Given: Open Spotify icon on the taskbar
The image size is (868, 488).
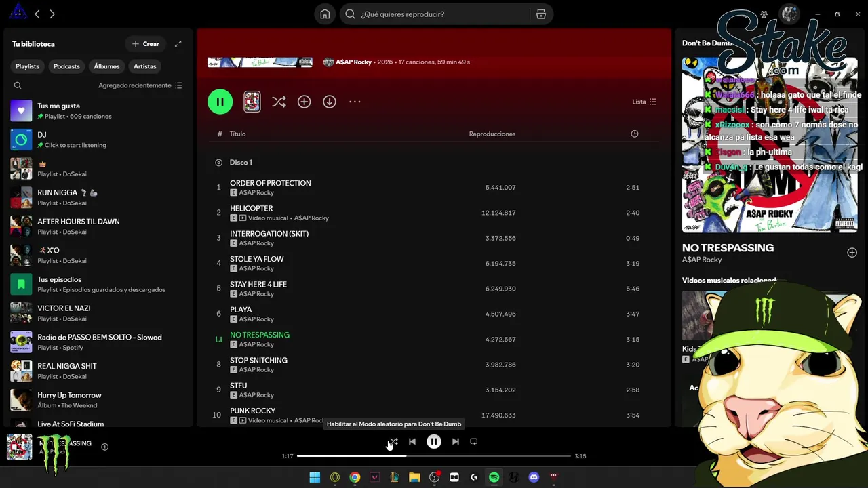Looking at the screenshot, I should (x=494, y=477).
